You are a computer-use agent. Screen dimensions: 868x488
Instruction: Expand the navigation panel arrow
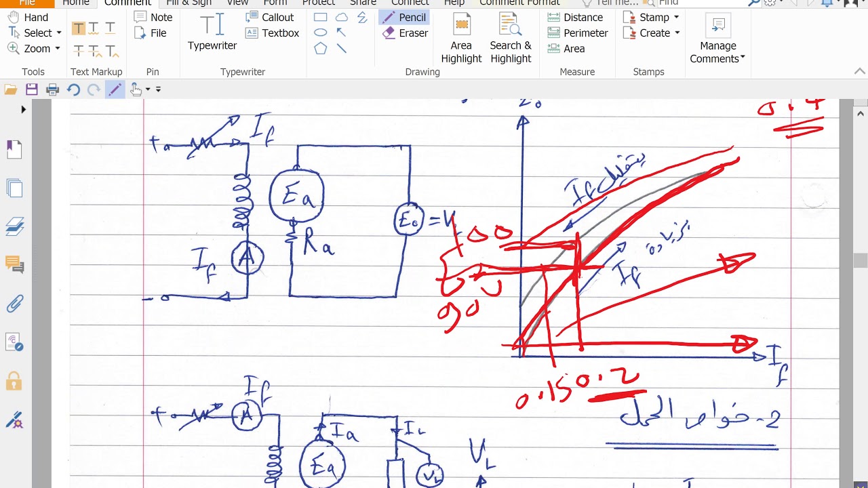click(24, 109)
